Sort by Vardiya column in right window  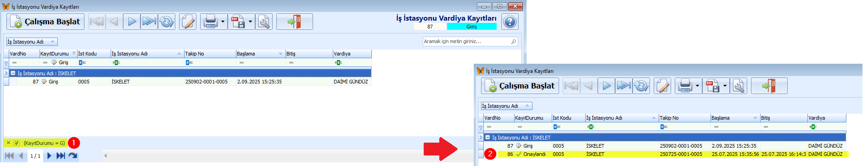827,118
